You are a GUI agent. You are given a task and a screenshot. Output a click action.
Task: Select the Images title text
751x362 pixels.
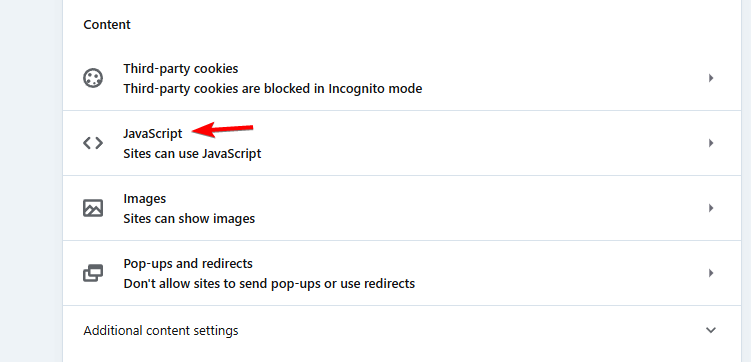[145, 199]
